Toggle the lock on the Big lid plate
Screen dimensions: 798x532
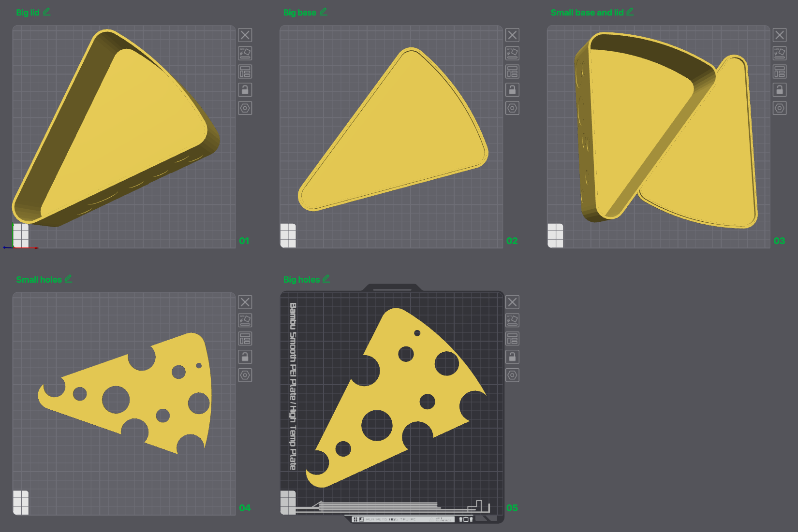245,90
